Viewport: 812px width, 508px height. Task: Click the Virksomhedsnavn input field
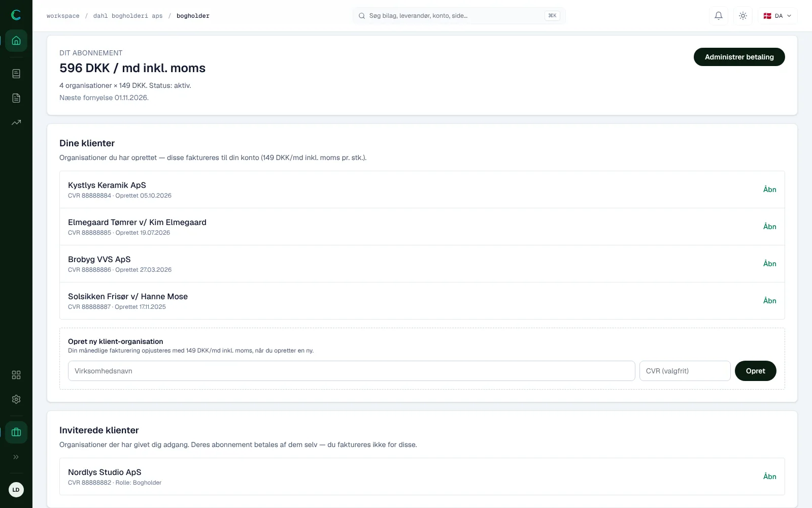351,371
